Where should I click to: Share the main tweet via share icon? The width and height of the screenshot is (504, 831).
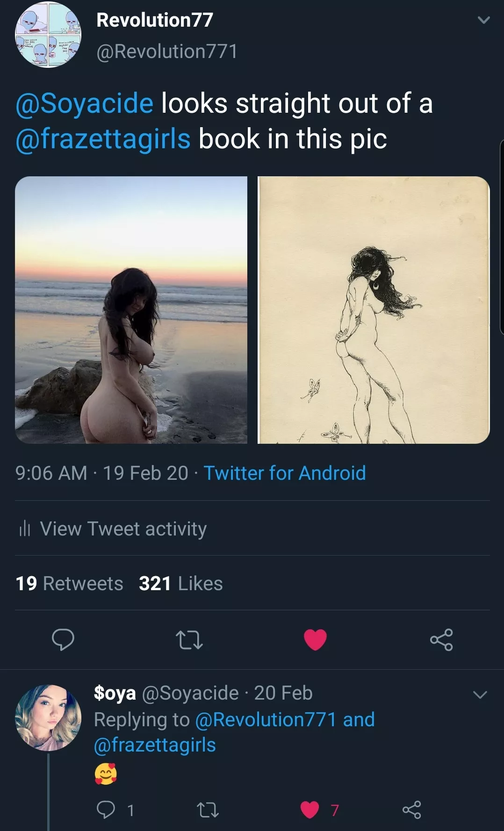click(x=441, y=639)
